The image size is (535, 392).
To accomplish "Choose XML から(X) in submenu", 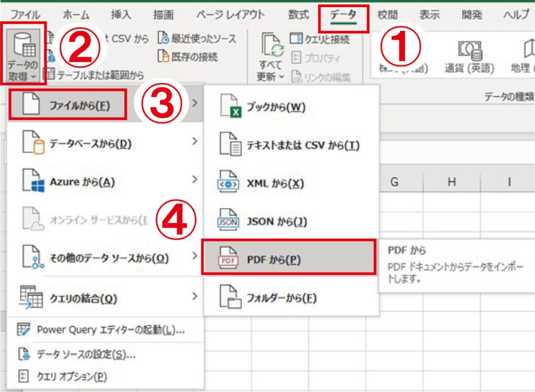I will coord(291,183).
